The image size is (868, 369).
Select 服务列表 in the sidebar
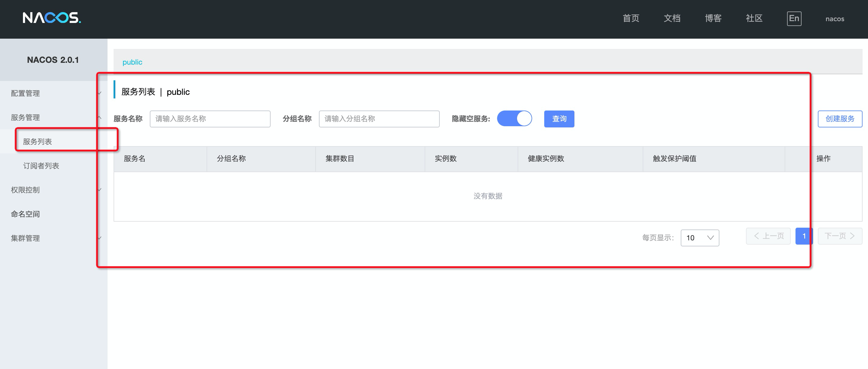tap(37, 142)
